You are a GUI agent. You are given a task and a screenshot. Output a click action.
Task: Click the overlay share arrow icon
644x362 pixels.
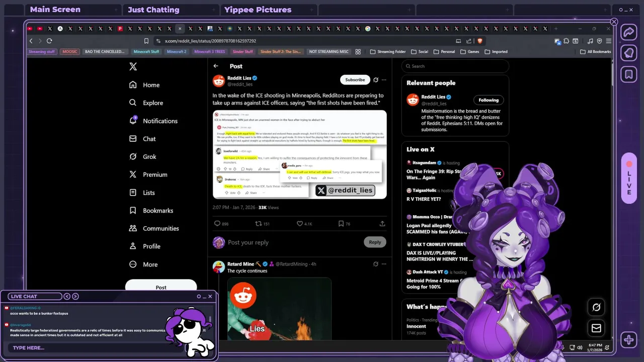pyautogui.click(x=629, y=32)
